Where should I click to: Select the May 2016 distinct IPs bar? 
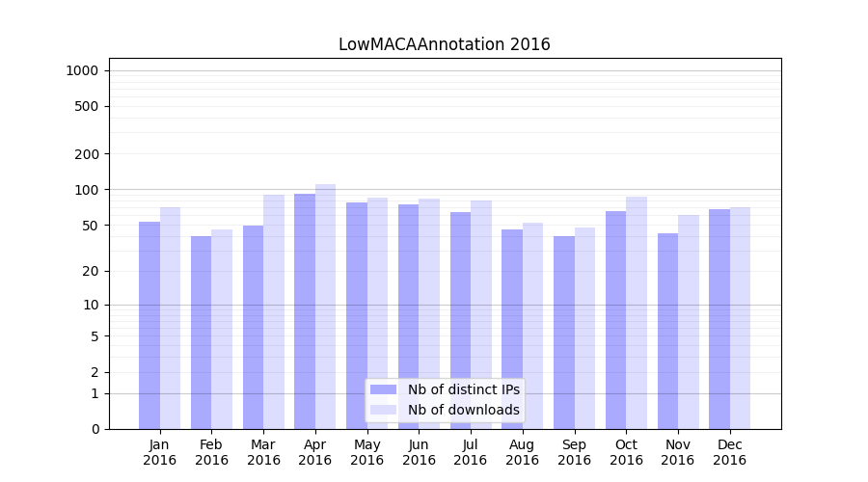click(x=357, y=315)
